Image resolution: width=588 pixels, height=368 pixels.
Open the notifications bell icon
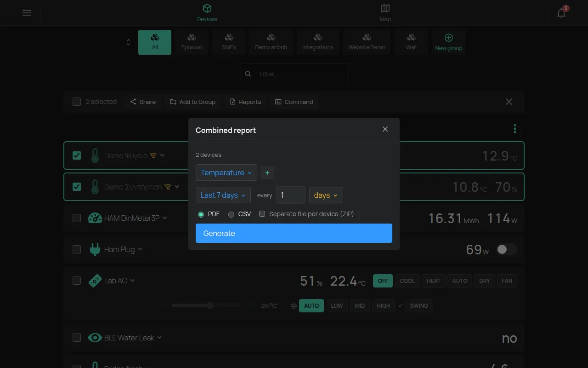pos(561,13)
